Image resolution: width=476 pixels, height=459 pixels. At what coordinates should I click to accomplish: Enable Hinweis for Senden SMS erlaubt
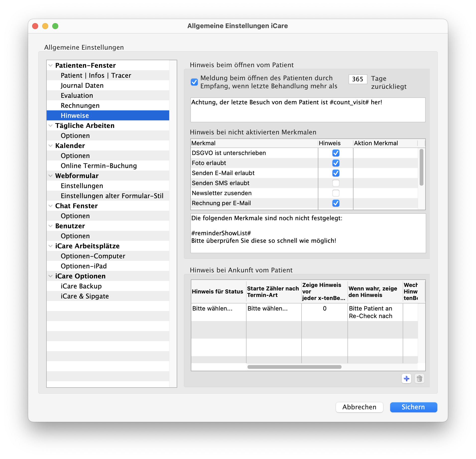point(336,183)
